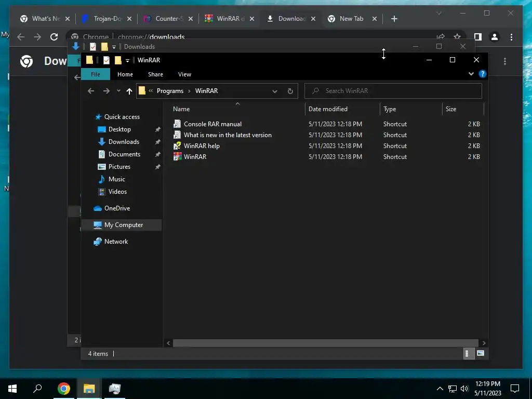Viewport: 532px width, 399px height.
Task: Select Documents in navigation pane
Action: (x=124, y=154)
